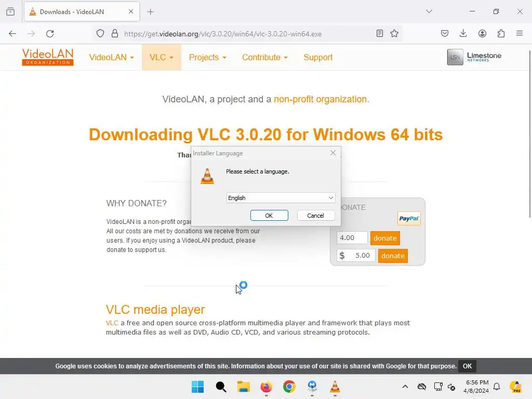Click the list all tabs chevron
532x399 pixels.
[429, 11]
